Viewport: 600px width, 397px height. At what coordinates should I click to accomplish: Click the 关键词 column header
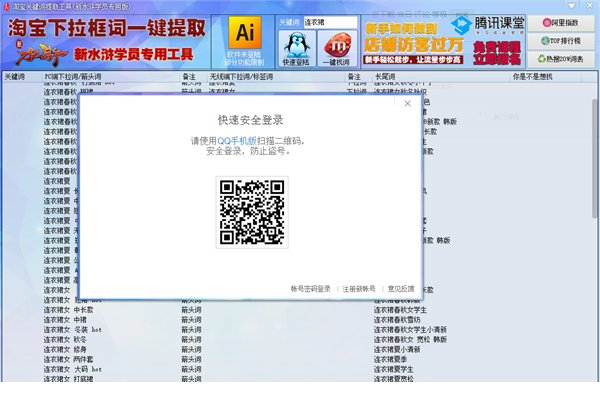tap(22, 77)
